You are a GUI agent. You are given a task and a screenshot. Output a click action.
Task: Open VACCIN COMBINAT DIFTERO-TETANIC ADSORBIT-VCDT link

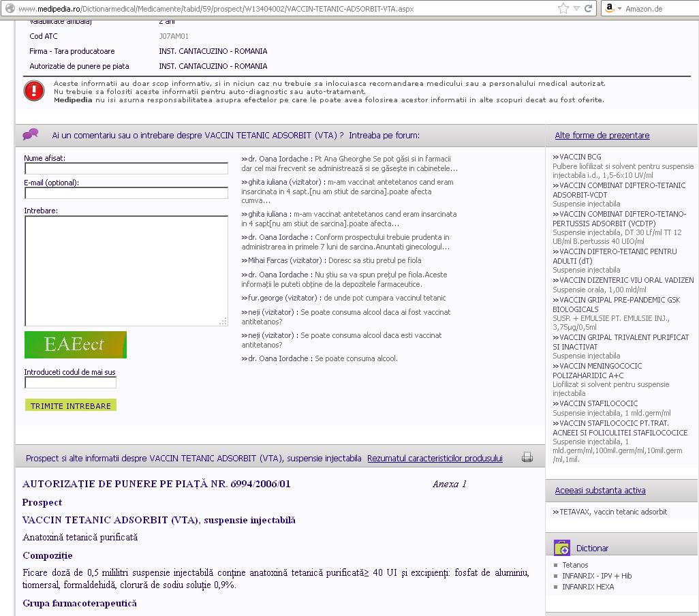(x=619, y=190)
